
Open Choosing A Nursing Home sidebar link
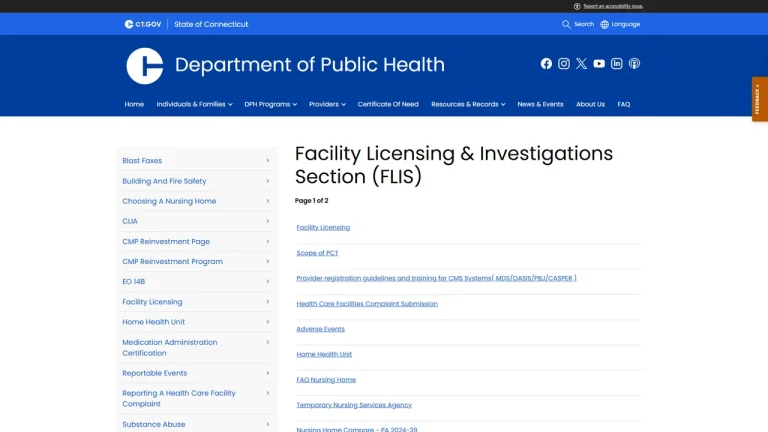169,201
